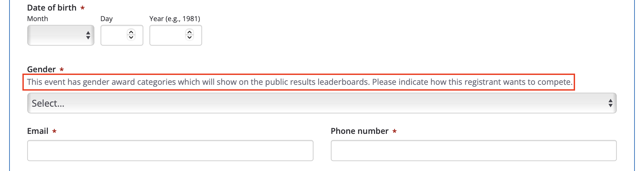Open the Month dropdown

(56, 35)
